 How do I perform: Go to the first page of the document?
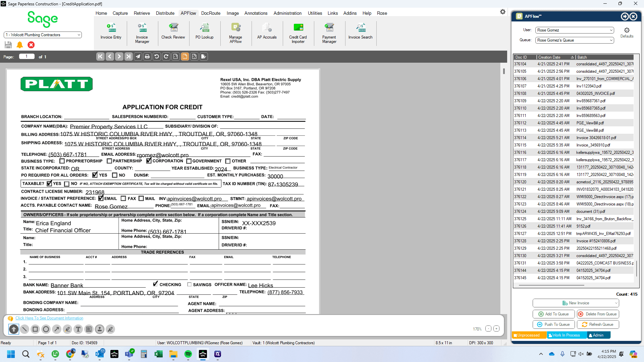tap(100, 57)
